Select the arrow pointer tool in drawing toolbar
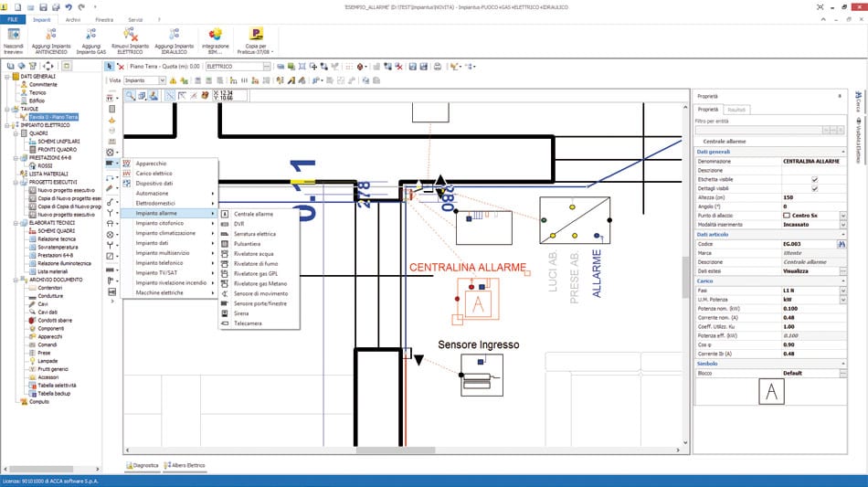The height and width of the screenshot is (487, 868). coord(110,67)
